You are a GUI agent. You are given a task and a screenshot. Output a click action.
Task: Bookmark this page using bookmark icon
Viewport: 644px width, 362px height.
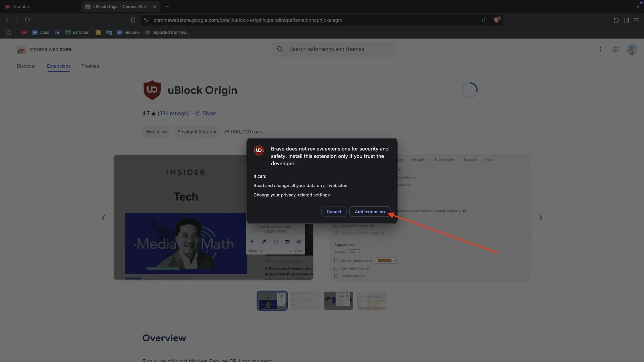coord(133,20)
